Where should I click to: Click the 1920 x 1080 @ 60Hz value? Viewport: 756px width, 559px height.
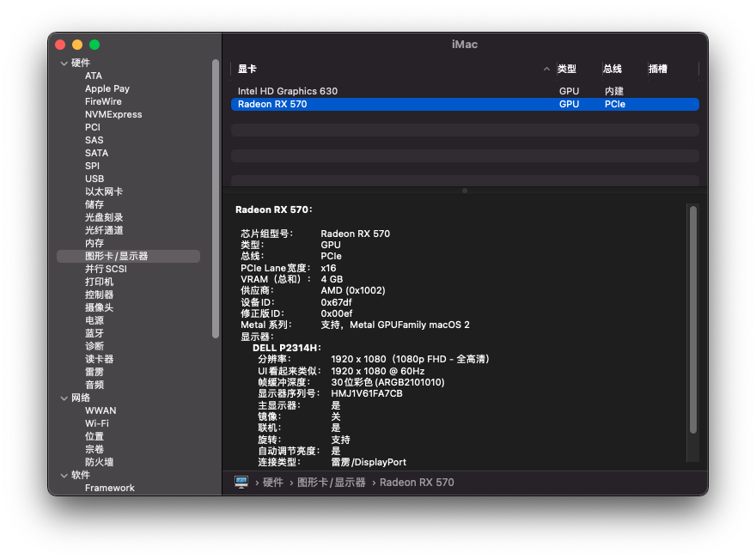377,371
